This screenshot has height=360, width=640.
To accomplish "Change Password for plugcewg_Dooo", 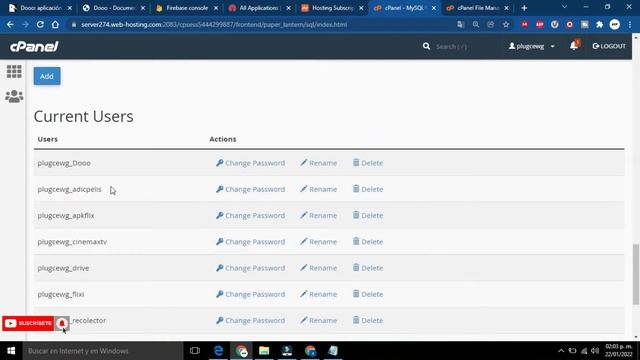I will [x=250, y=163].
